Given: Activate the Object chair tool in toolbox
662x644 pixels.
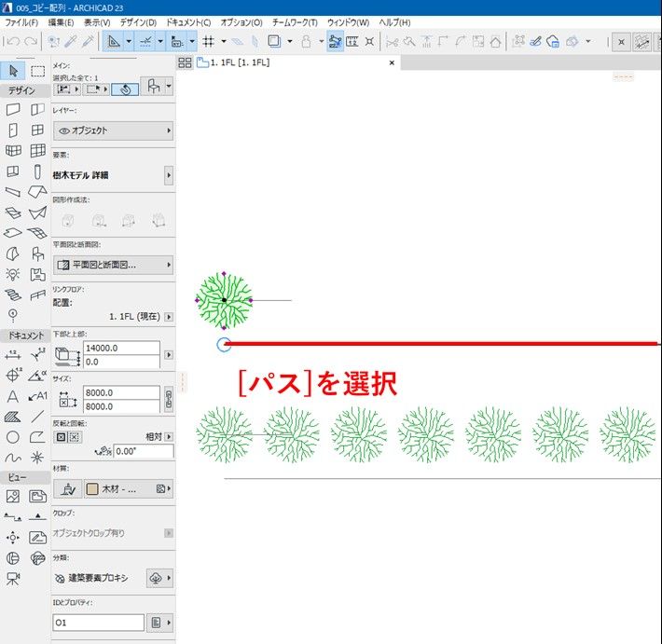Looking at the screenshot, I should coord(37,253).
